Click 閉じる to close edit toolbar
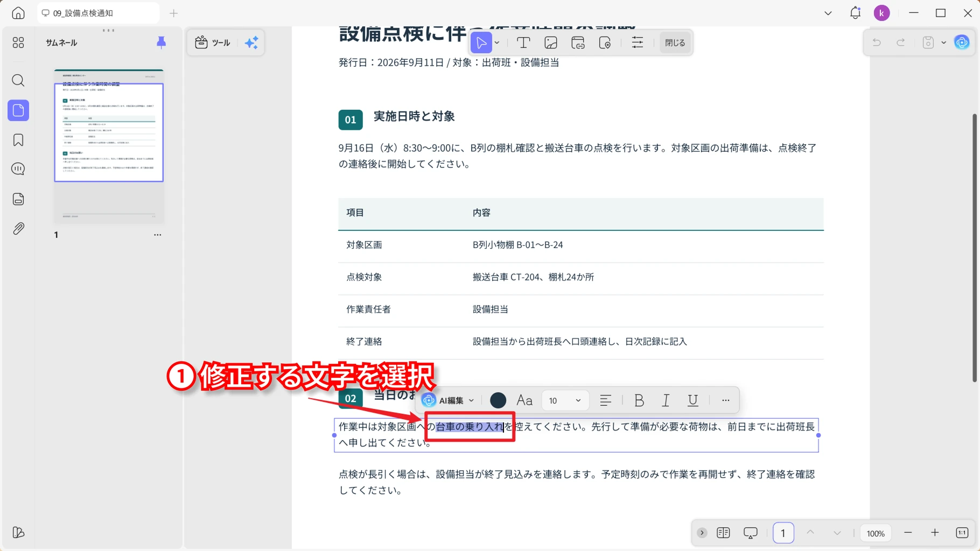Viewport: 980px width, 551px height. pyautogui.click(x=675, y=43)
